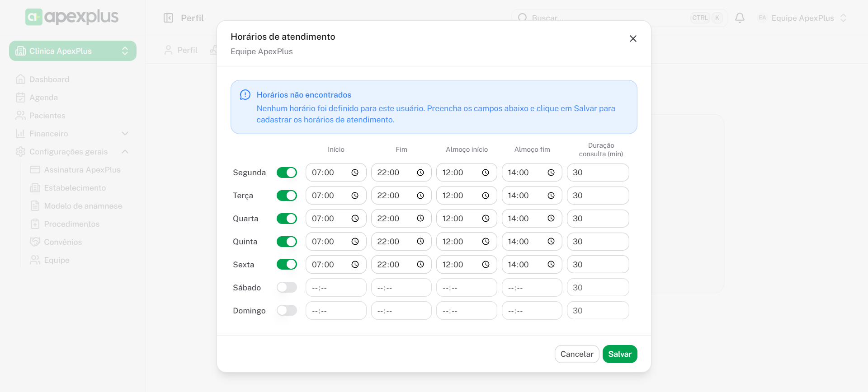Enable the Sábado schedule toggle

point(287,288)
